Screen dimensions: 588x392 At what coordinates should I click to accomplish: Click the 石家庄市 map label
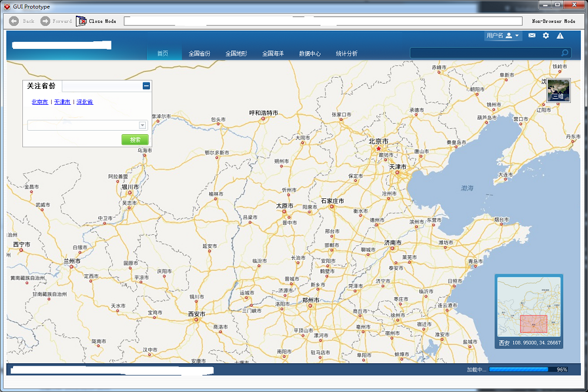[x=332, y=201]
